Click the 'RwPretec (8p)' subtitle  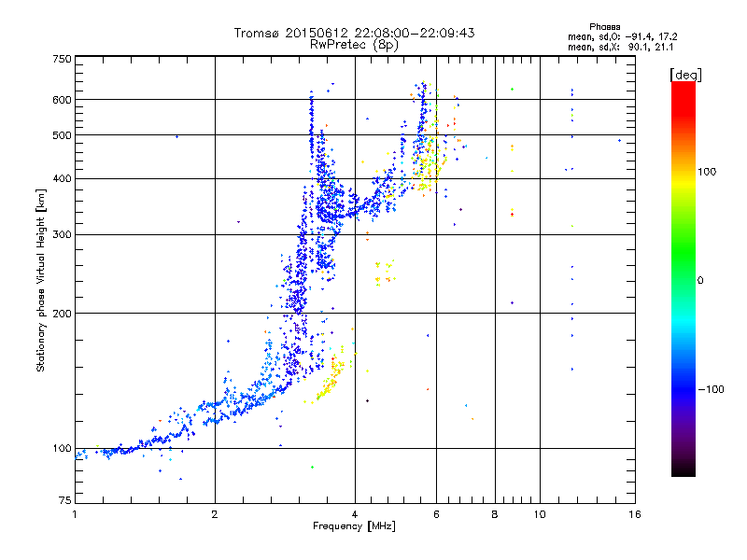click(x=354, y=45)
